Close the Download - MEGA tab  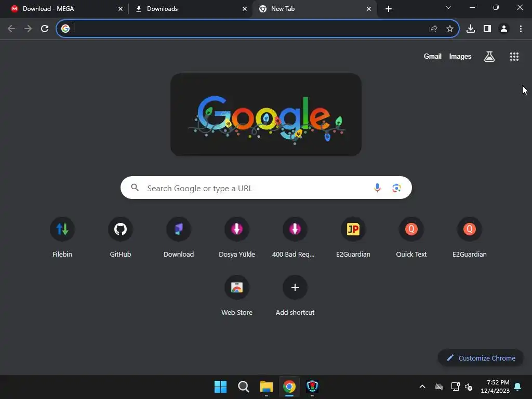121,9
